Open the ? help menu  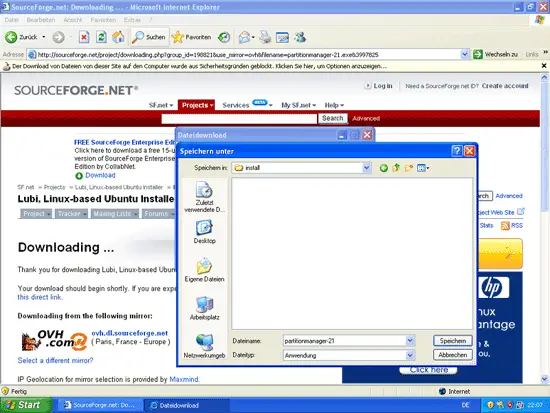pyautogui.click(x=151, y=20)
